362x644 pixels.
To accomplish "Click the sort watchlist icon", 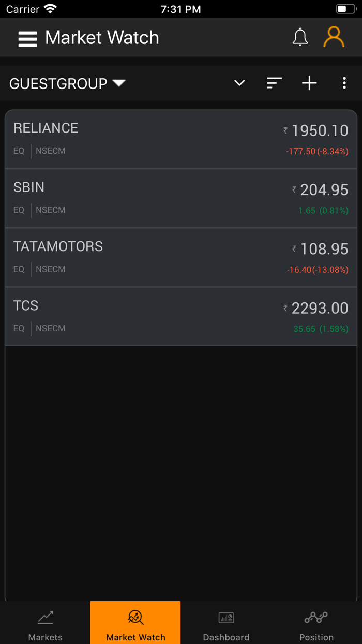I will click(274, 83).
